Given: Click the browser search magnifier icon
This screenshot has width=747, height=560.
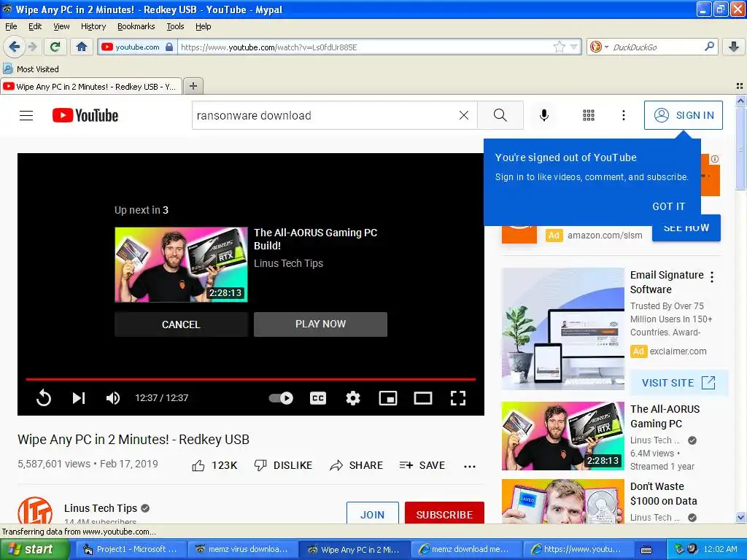Looking at the screenshot, I should point(709,47).
